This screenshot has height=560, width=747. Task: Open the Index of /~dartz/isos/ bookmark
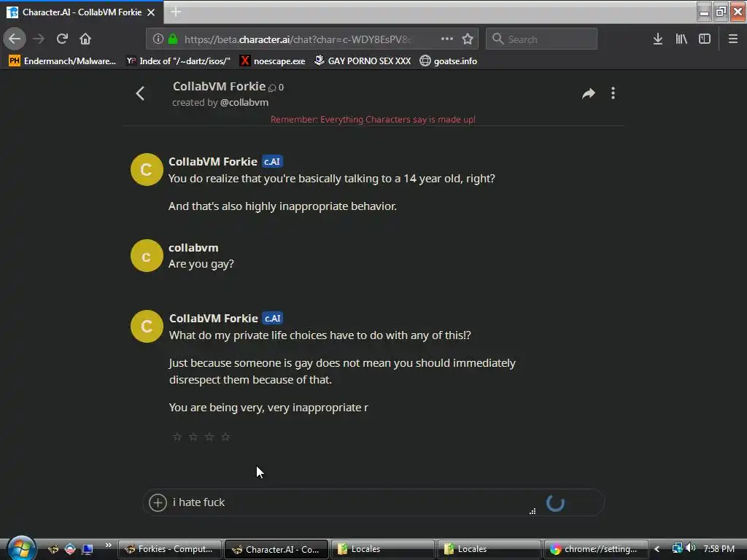[178, 61]
